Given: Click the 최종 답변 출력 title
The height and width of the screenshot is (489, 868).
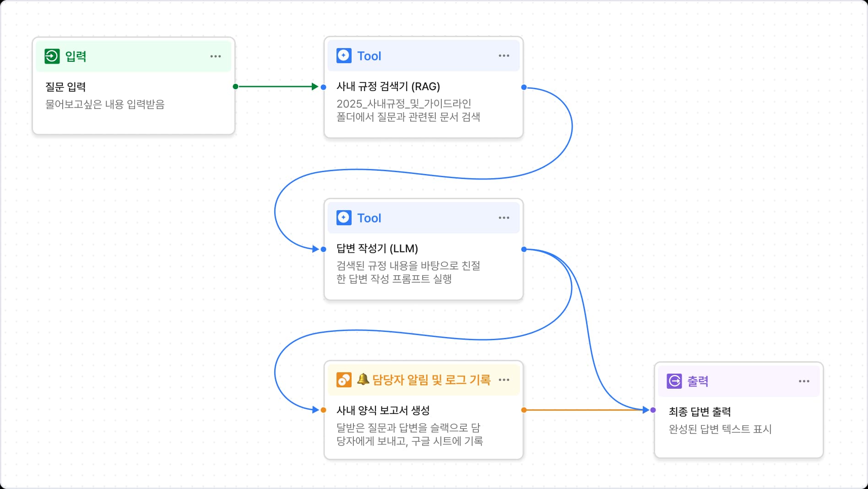Looking at the screenshot, I should [700, 412].
